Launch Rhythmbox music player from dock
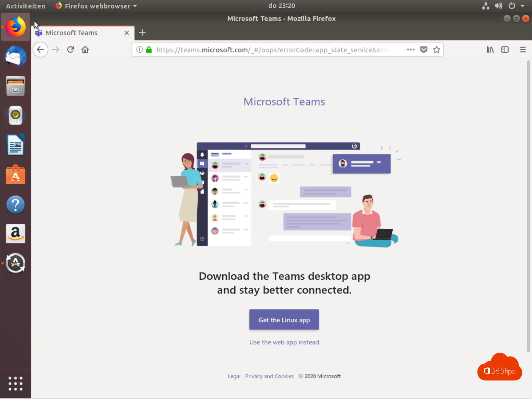This screenshot has width=532, height=399. point(15,115)
